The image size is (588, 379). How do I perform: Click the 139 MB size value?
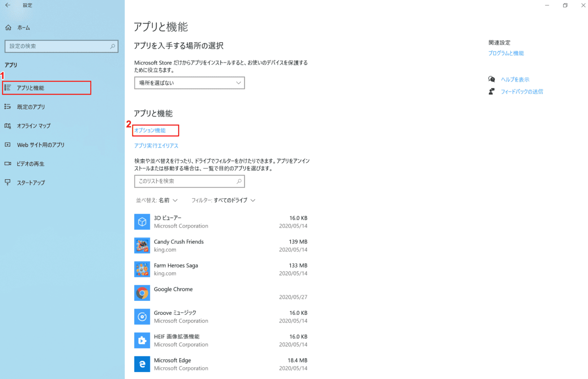[x=298, y=242]
